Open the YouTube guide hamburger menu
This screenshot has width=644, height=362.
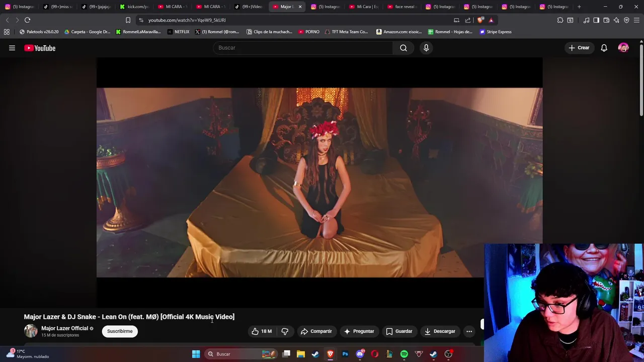(12, 48)
